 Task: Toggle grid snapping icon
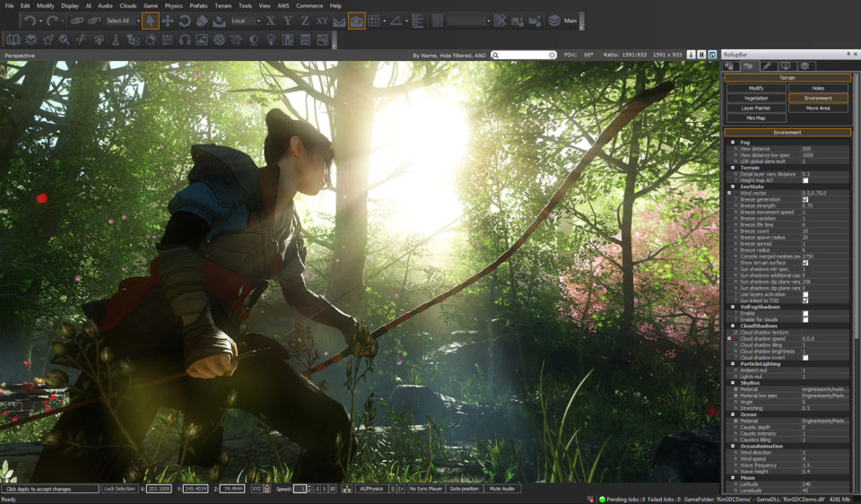374,21
